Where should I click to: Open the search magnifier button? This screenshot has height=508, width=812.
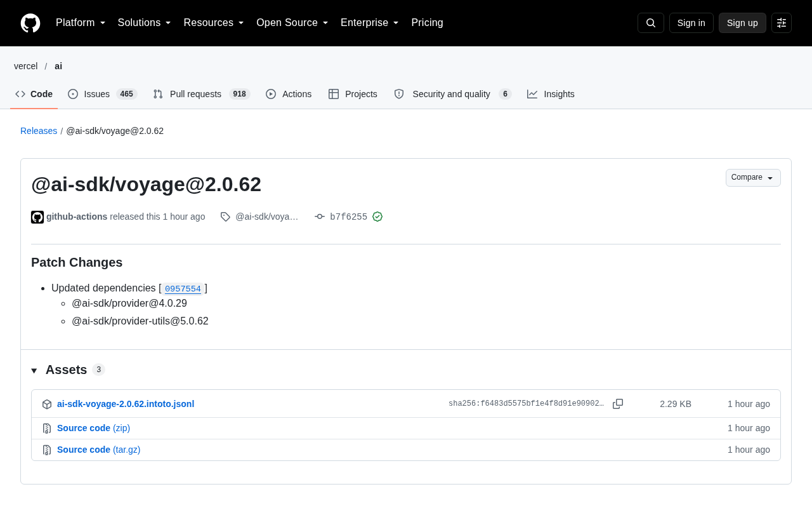(651, 23)
